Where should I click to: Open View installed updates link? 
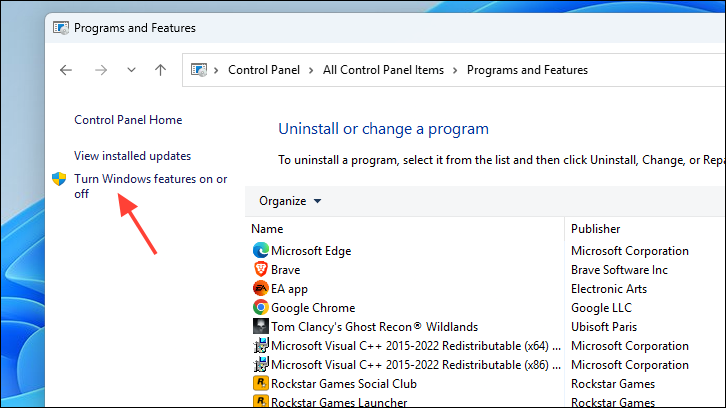pyautogui.click(x=132, y=156)
